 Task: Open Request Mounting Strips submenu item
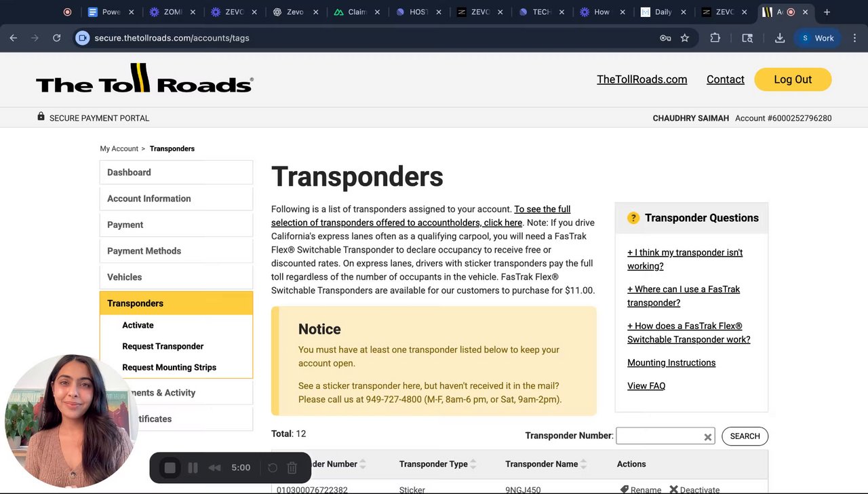click(170, 367)
